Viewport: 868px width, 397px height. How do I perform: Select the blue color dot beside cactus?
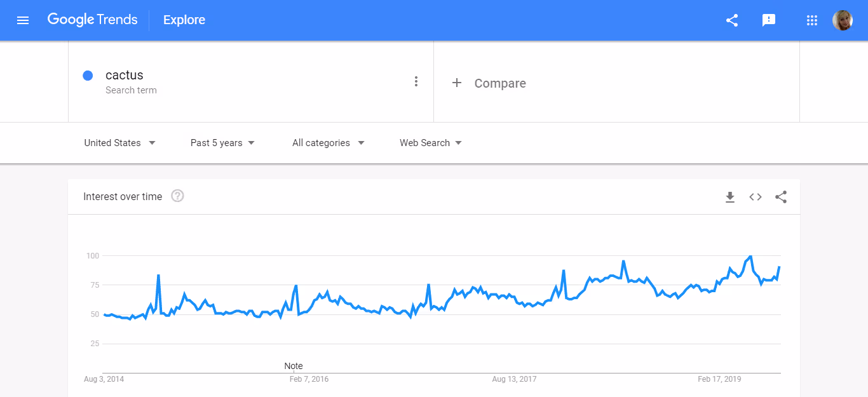coord(88,75)
